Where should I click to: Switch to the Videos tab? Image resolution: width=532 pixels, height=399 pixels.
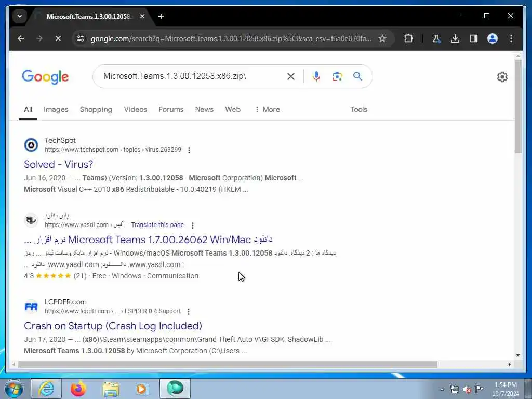coord(136,109)
